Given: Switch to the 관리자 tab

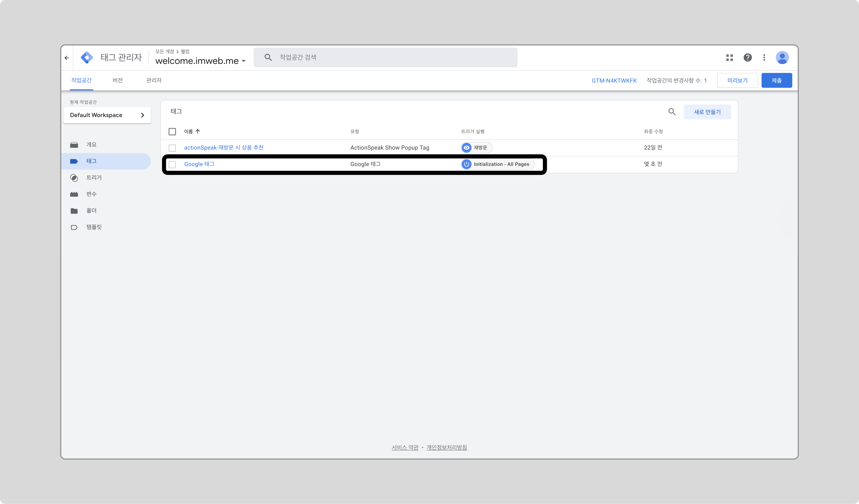Looking at the screenshot, I should click(x=154, y=80).
